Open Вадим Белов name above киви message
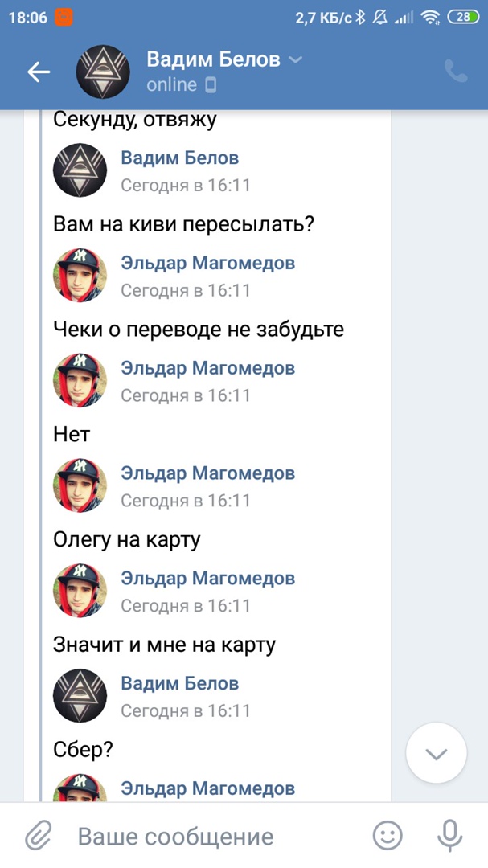 [179, 158]
